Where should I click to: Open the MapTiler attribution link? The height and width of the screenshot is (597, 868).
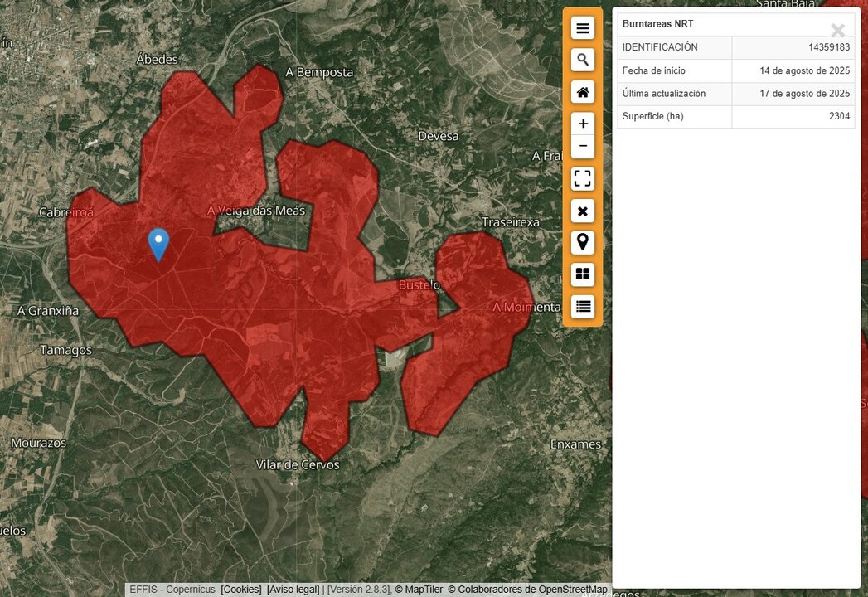[419, 590]
